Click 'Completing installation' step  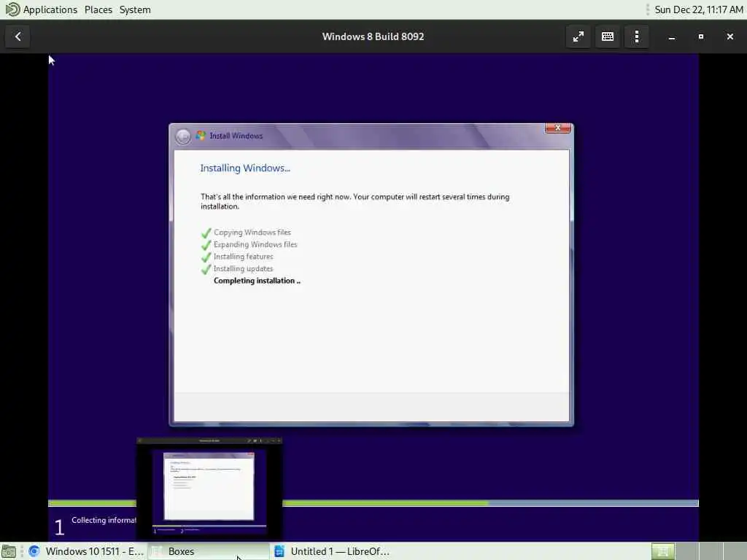tap(257, 281)
